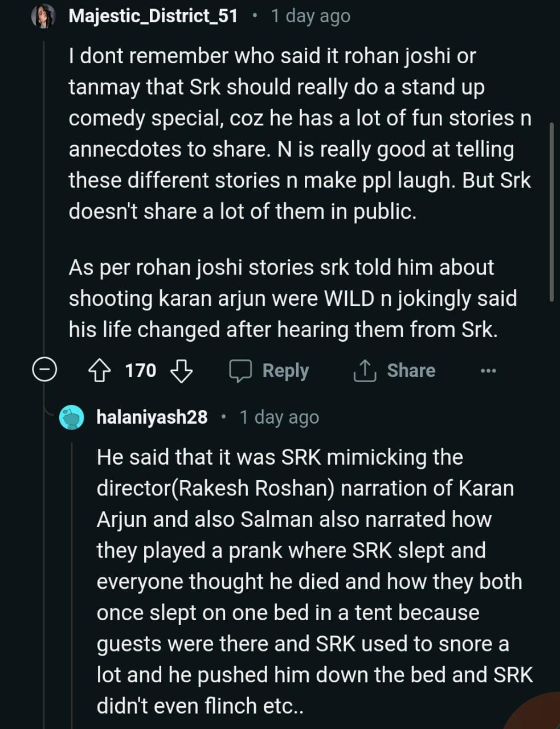Open the three-dot more options menu
The width and height of the screenshot is (560, 729).
(x=488, y=371)
